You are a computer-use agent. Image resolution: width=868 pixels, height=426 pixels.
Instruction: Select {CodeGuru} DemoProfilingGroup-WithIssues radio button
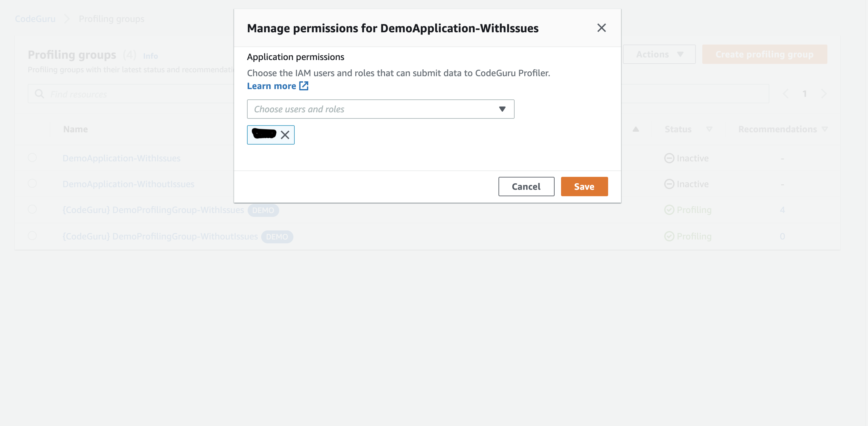tap(32, 209)
